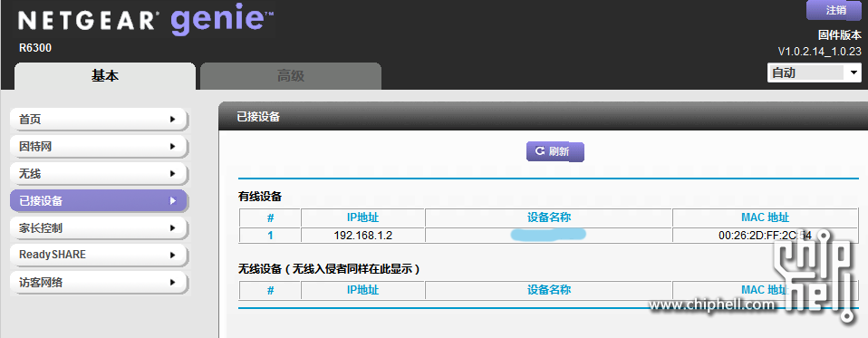
Task: Click the arrow icon on 访客网络 menu item
Action: coord(173,282)
